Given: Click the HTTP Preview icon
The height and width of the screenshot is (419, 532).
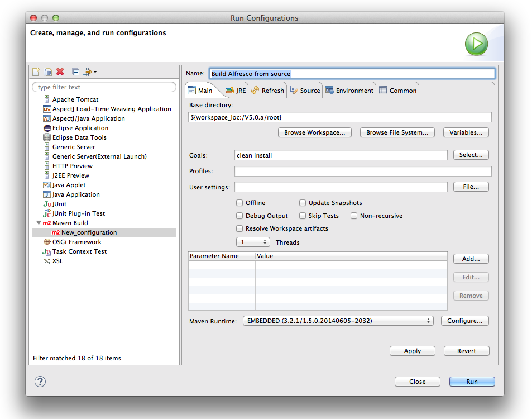Looking at the screenshot, I should coord(47,166).
